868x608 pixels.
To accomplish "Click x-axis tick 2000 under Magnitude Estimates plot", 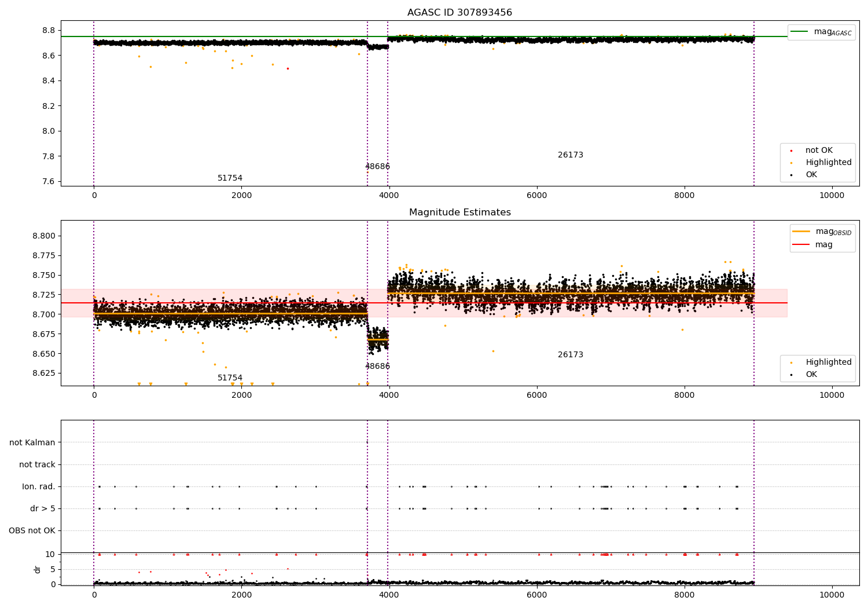I will click(241, 395).
